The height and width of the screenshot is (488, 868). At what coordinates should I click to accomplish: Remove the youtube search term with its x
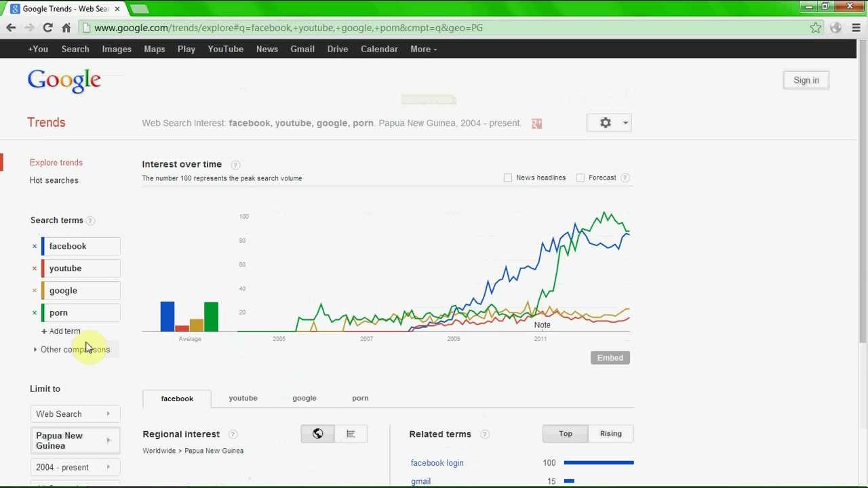click(35, 268)
